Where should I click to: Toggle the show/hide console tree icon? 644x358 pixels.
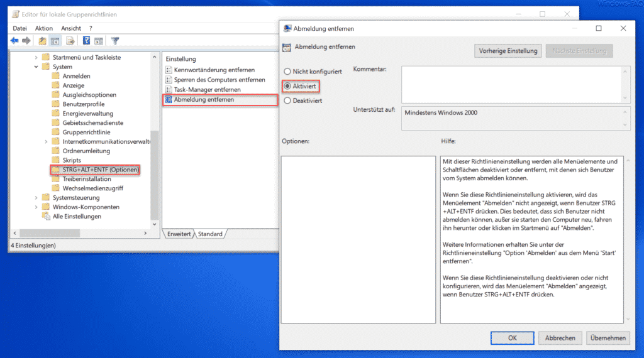[55, 41]
